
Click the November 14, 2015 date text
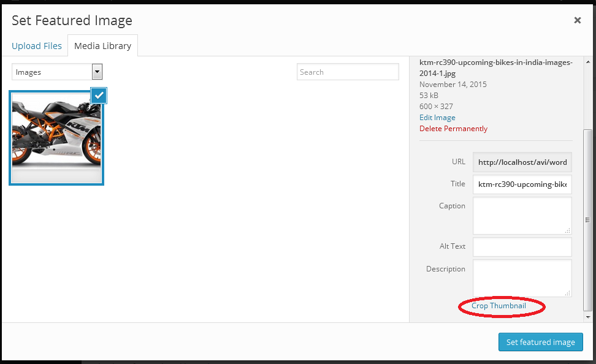453,85
